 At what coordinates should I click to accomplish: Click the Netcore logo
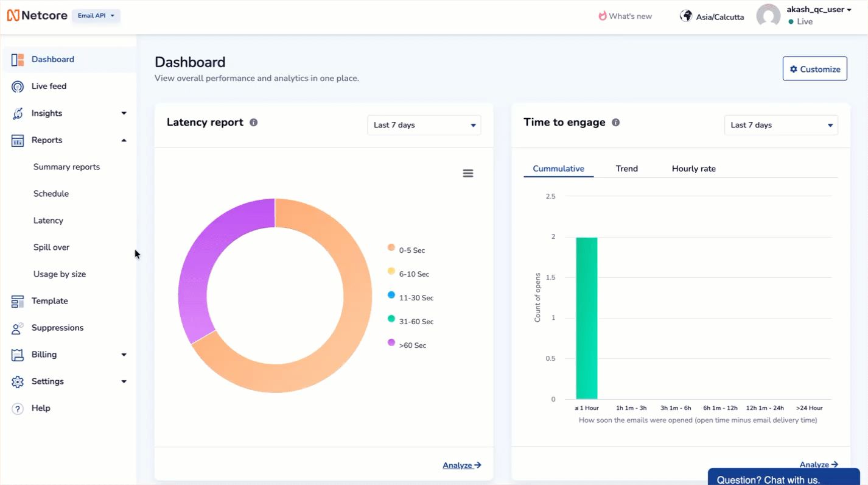coord(37,16)
